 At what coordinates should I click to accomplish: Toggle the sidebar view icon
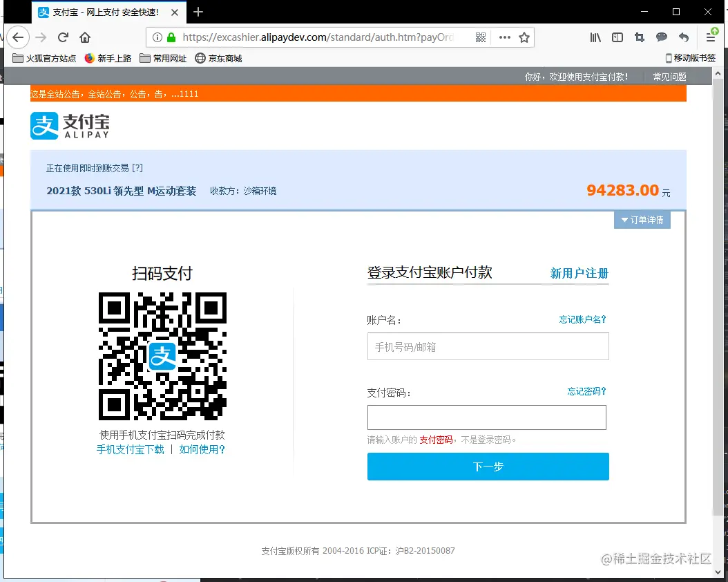(x=617, y=37)
